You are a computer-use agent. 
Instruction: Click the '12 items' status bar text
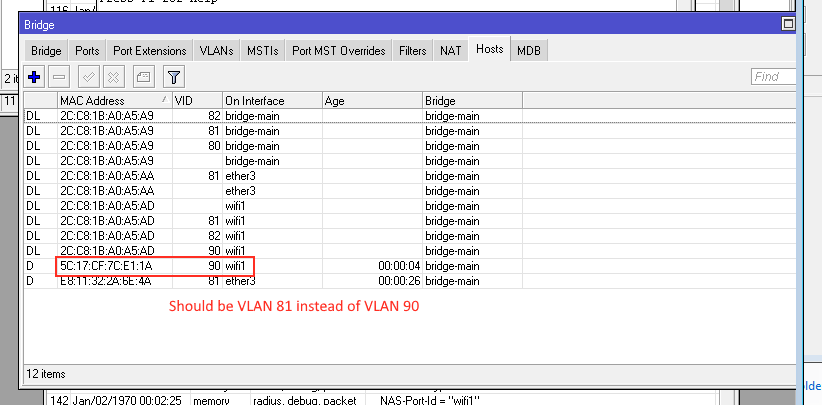[46, 374]
